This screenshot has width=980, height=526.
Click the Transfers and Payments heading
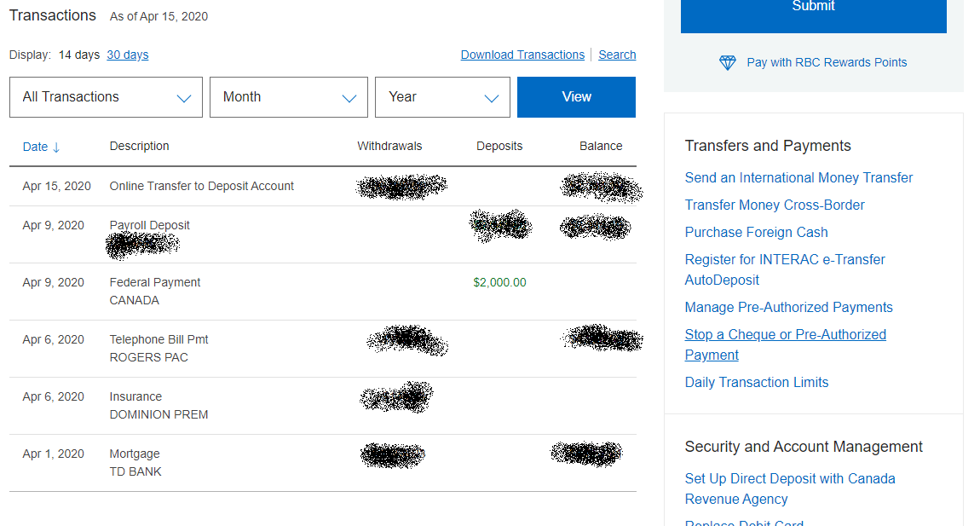pyautogui.click(x=768, y=146)
